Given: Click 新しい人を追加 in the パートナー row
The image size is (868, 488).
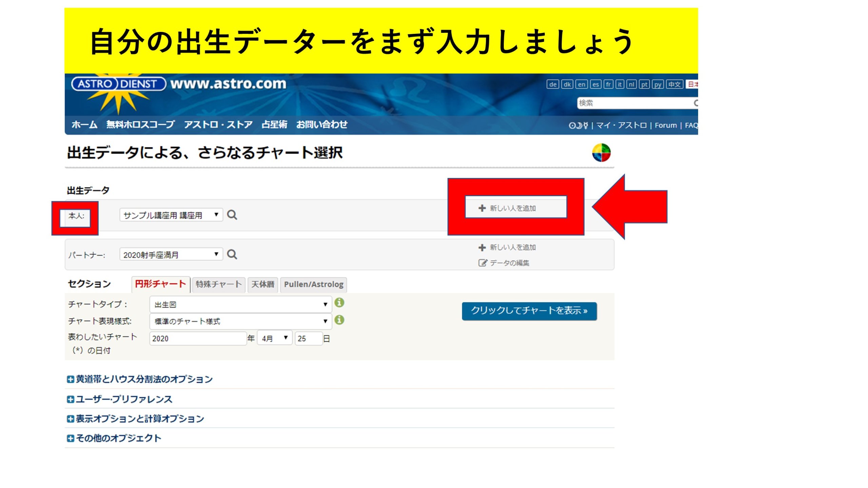Looking at the screenshot, I should coord(508,247).
